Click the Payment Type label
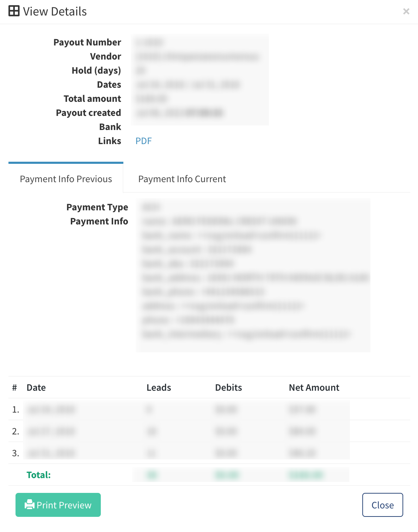The image size is (418, 532). point(97,207)
